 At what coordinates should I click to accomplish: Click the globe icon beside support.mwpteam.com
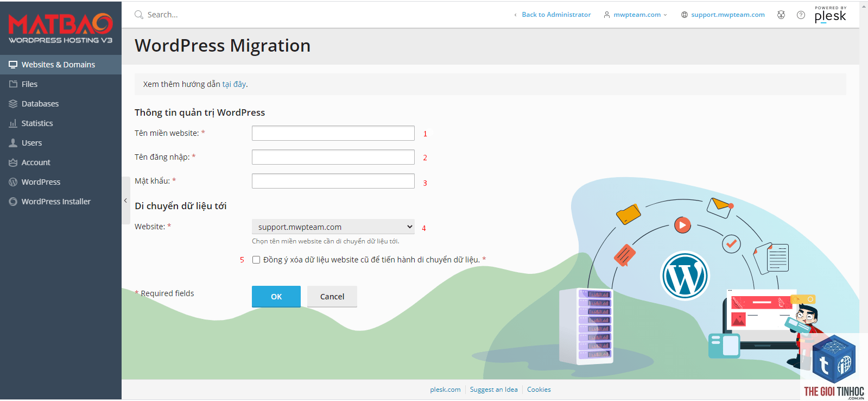point(685,15)
